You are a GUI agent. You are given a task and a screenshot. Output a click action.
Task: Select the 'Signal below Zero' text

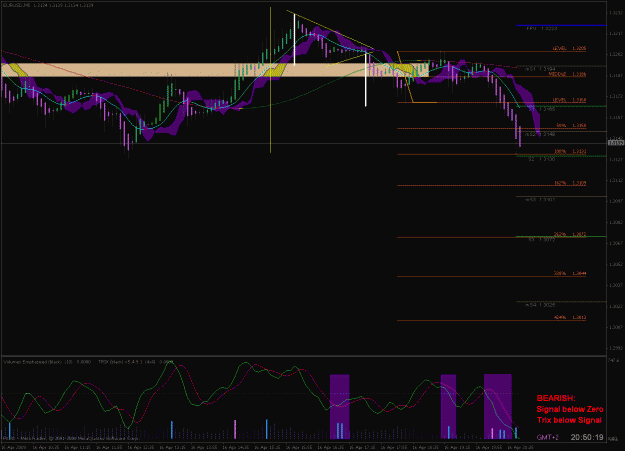click(x=570, y=409)
